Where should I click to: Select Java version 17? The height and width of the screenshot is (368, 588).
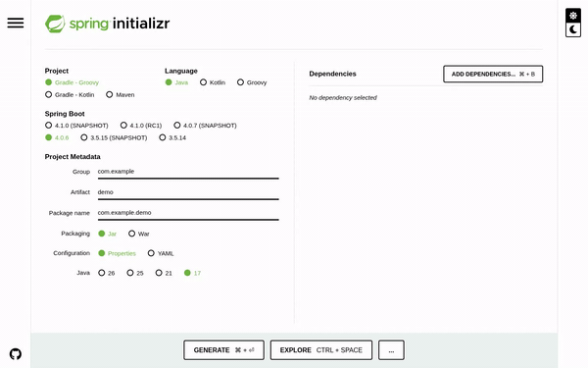coord(192,273)
